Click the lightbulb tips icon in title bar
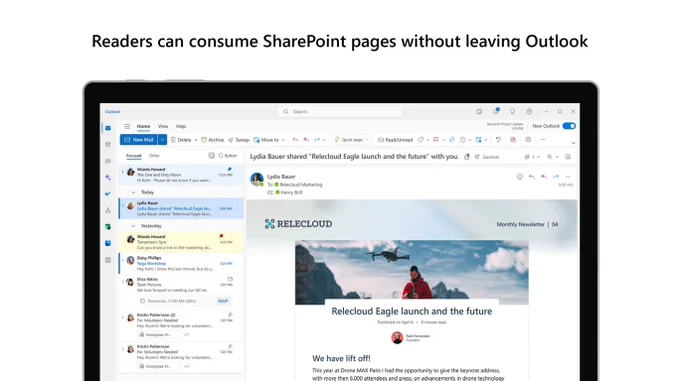The width and height of the screenshot is (680, 381). coord(513,111)
